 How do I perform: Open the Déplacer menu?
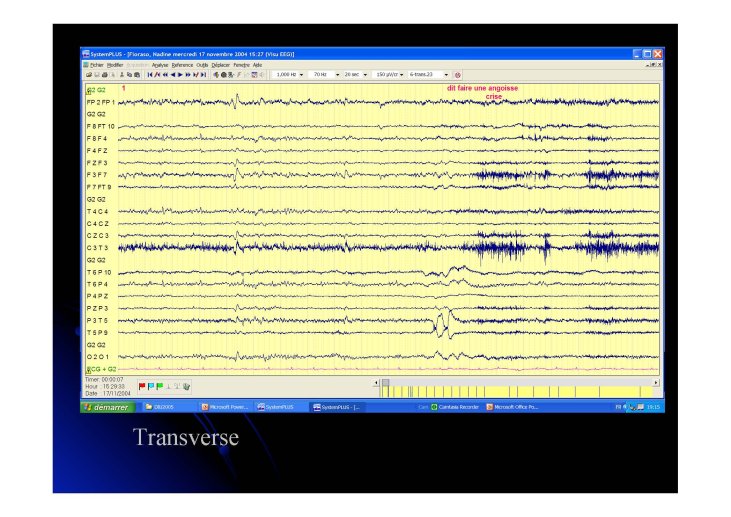[x=221, y=65]
